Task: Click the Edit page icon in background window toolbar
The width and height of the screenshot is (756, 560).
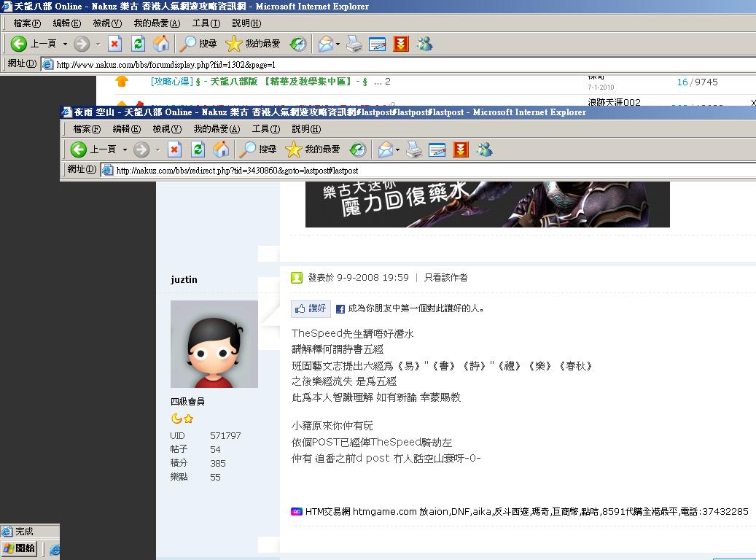Action: 377,44
